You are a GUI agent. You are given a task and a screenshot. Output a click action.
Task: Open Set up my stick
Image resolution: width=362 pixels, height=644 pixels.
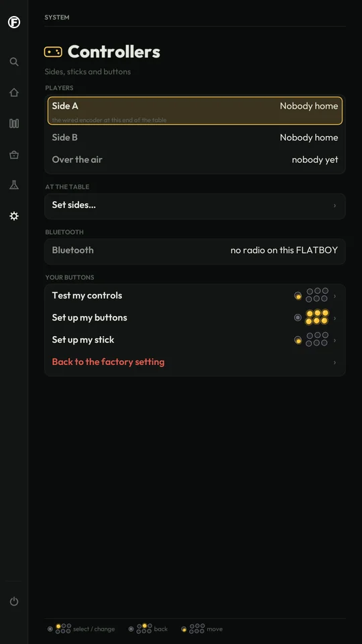click(x=195, y=340)
